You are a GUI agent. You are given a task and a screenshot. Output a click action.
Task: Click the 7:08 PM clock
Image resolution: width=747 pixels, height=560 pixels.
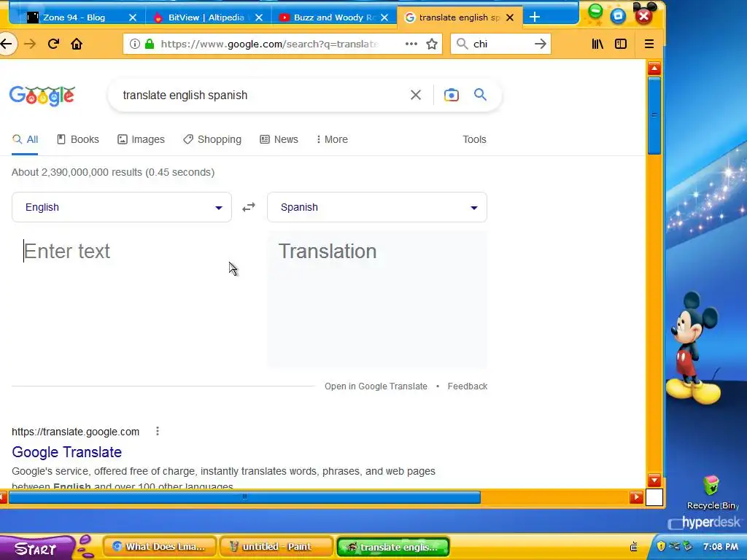coord(720,547)
